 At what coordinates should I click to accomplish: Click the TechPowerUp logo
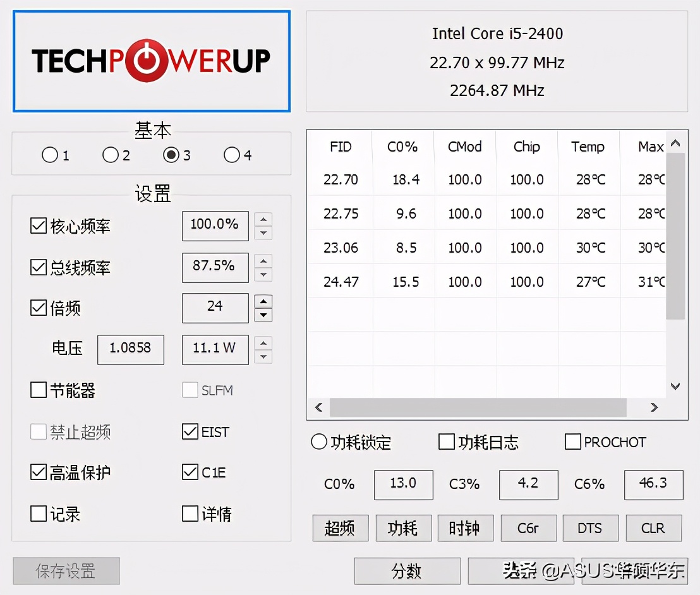pos(151,60)
